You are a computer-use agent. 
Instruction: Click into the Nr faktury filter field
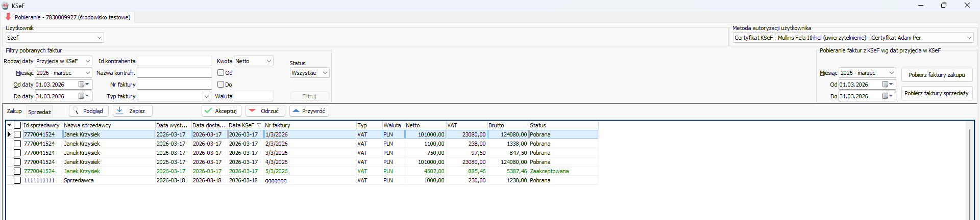point(174,85)
